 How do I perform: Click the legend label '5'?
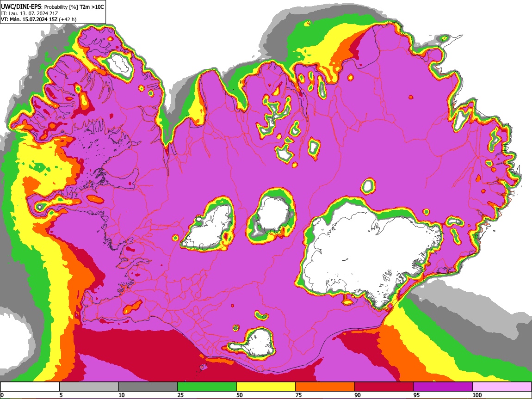tap(61, 395)
